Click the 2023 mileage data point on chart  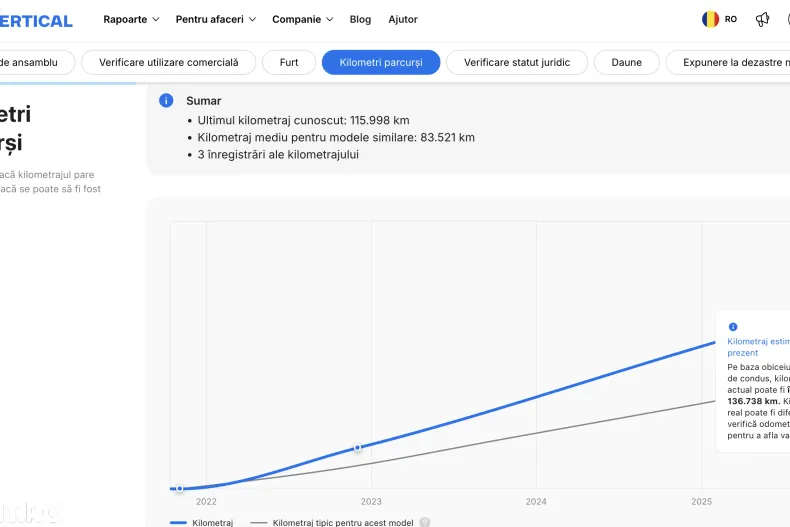(x=358, y=449)
